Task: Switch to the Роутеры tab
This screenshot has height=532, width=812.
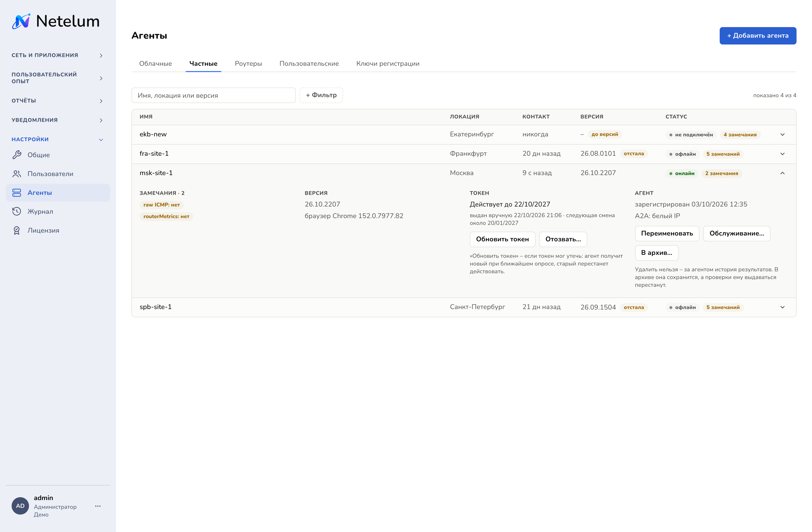Action: tap(248, 64)
